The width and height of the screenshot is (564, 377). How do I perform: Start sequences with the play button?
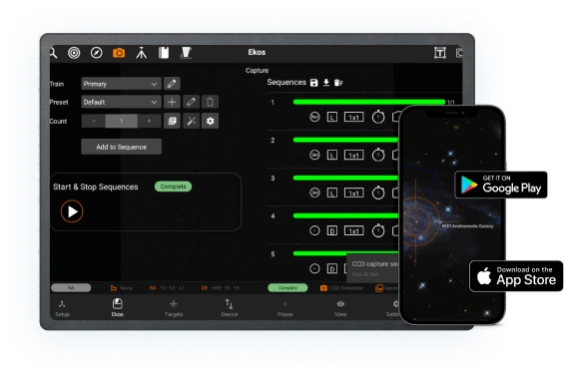tap(72, 212)
